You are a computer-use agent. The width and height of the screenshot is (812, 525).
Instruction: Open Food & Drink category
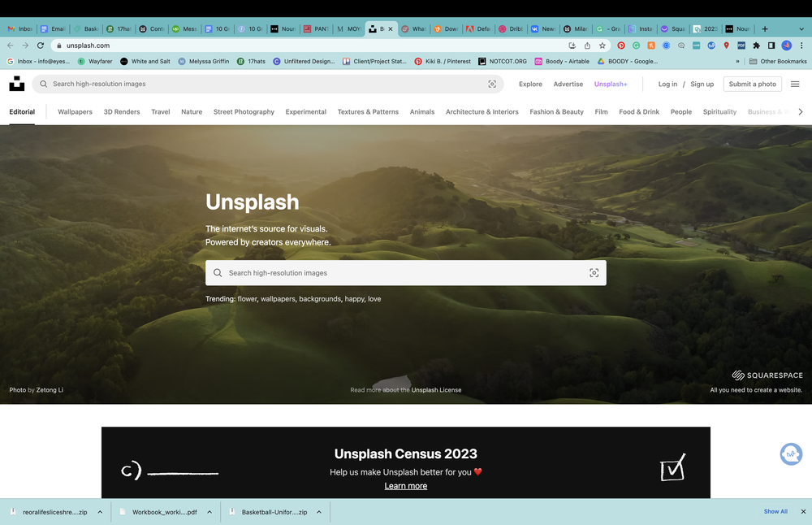pos(639,111)
